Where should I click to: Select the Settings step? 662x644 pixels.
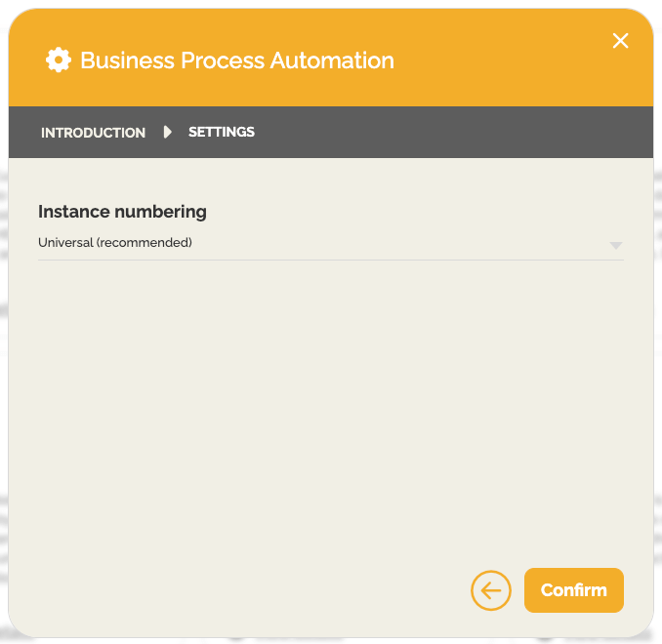tap(222, 132)
